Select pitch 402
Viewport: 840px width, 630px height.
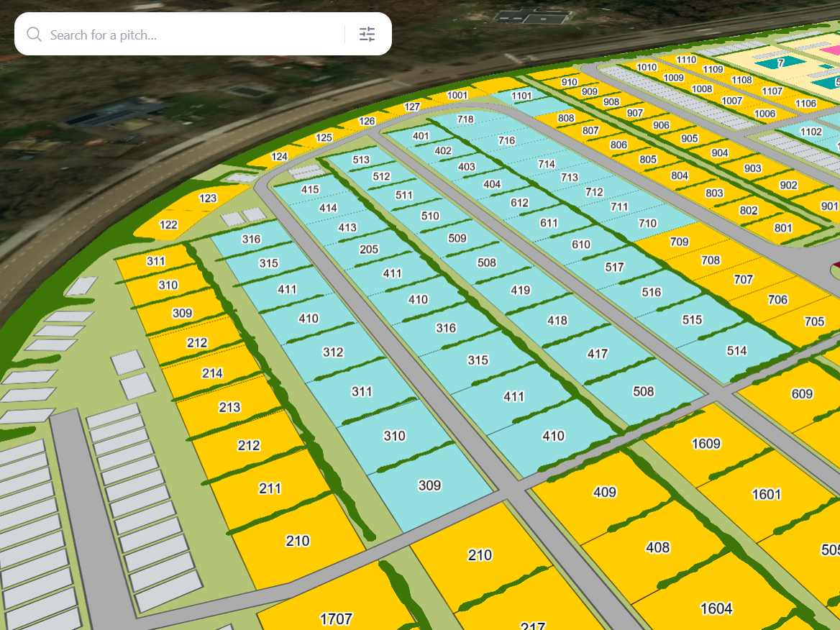[x=442, y=151]
